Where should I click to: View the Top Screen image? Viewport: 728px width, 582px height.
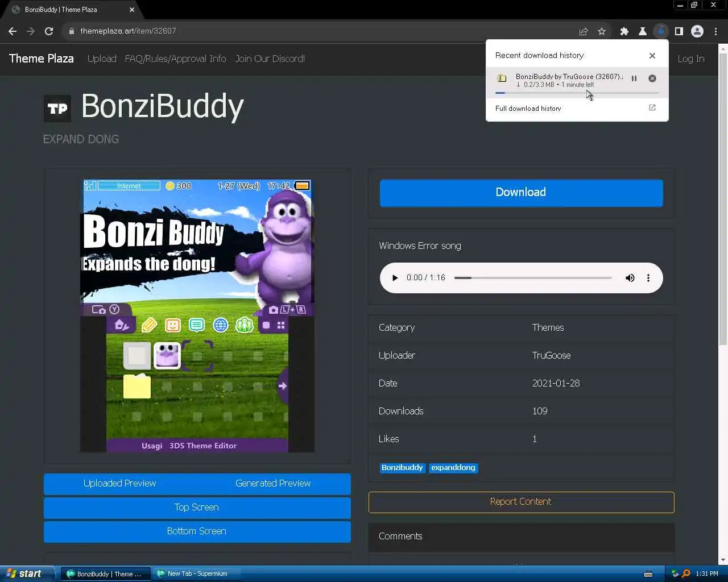point(197,508)
